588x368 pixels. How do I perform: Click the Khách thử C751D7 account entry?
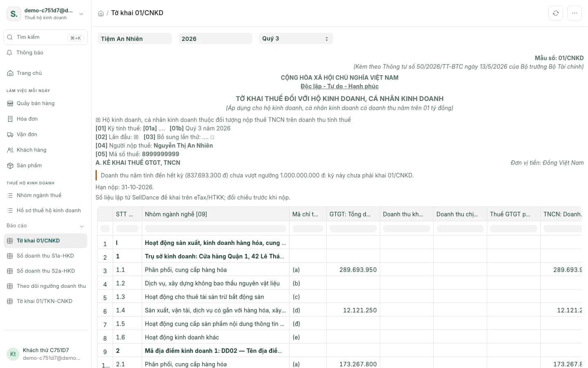point(45,354)
